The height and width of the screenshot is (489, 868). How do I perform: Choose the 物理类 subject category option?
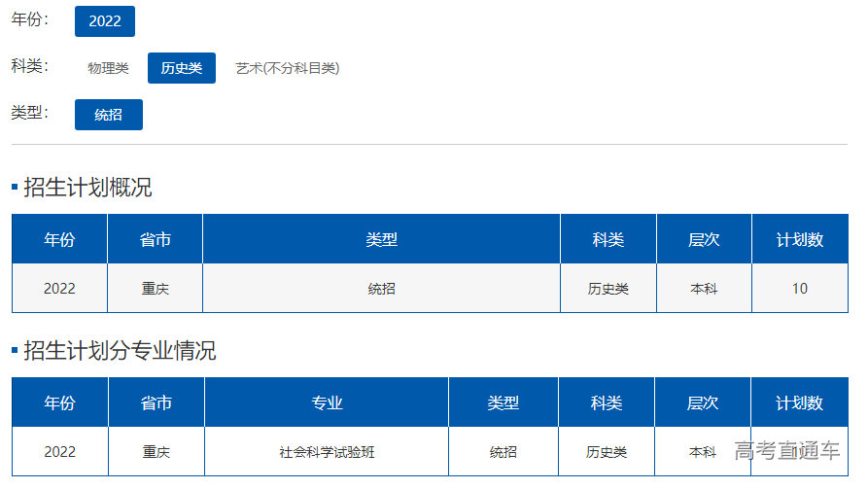coord(108,68)
